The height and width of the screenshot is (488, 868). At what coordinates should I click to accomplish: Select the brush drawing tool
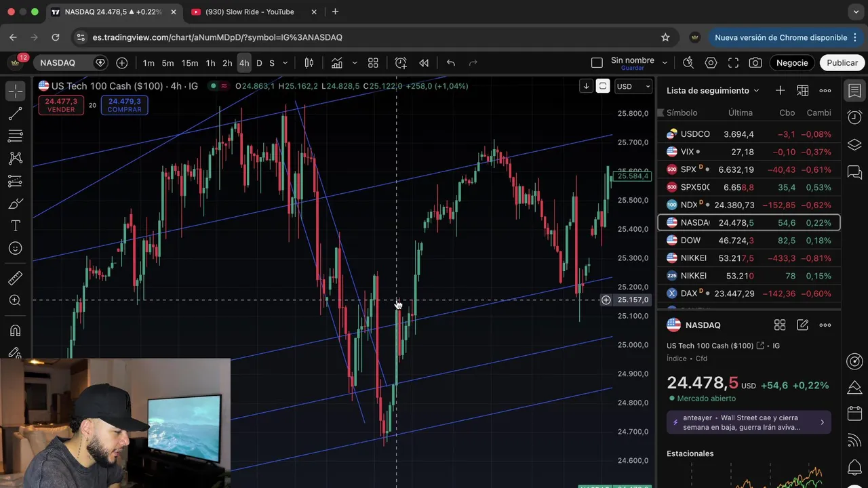pyautogui.click(x=15, y=203)
